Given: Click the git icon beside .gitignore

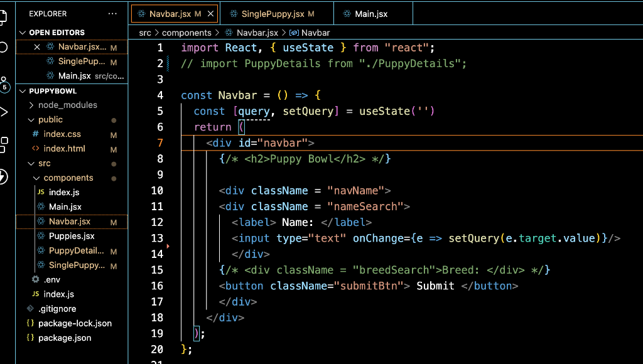Looking at the screenshot, I should tap(30, 308).
